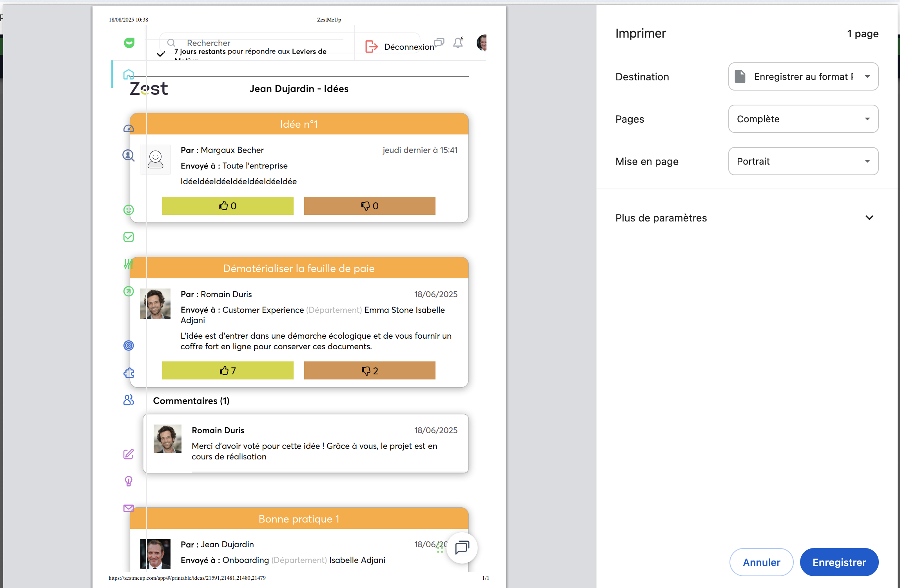This screenshot has height=588, width=900.
Task: Click the envelope mail sidebar icon
Action: (x=129, y=508)
